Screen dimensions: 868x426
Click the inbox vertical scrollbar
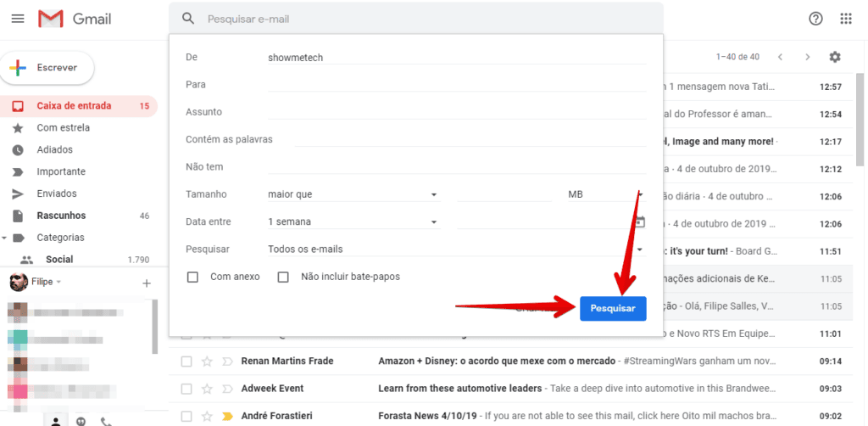860,119
